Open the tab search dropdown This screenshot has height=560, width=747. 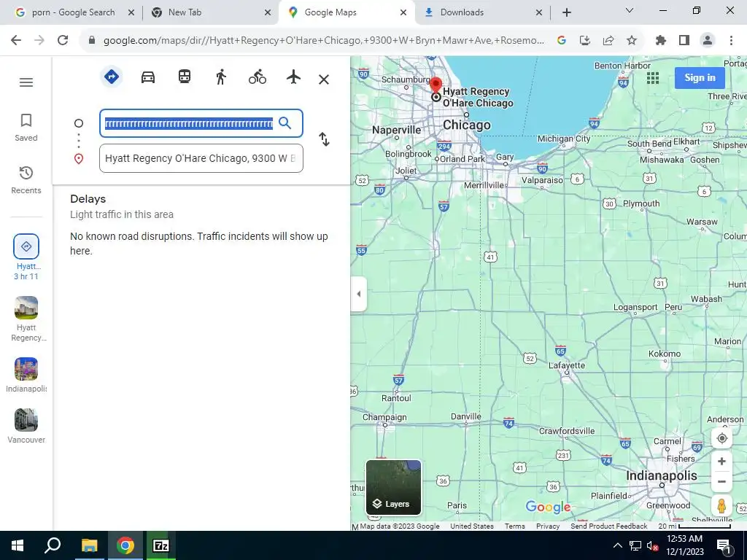coord(630,10)
